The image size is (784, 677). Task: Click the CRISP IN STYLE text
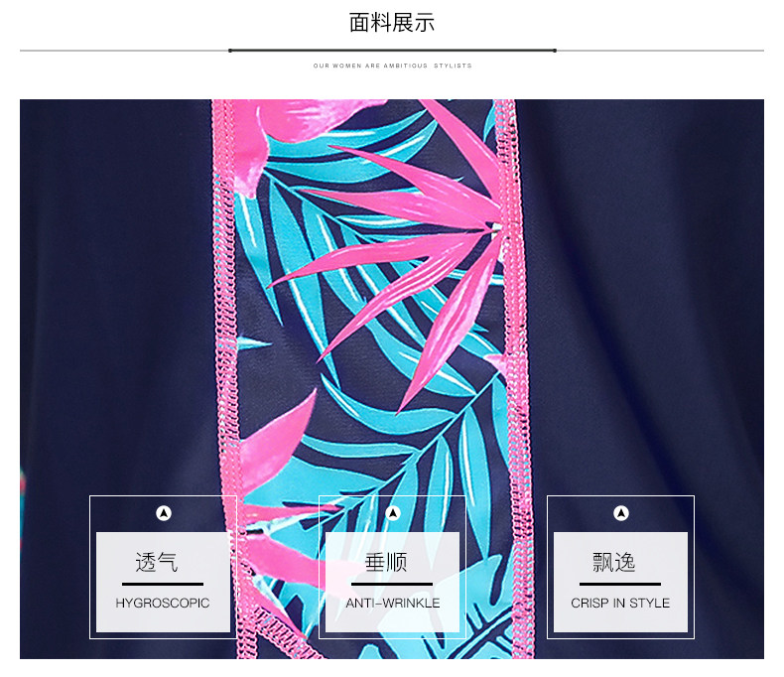tap(620, 603)
